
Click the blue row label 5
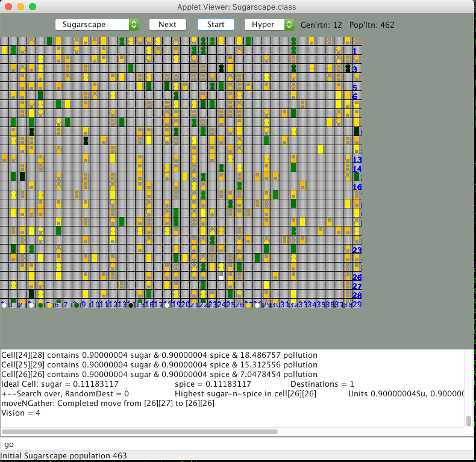[355, 87]
